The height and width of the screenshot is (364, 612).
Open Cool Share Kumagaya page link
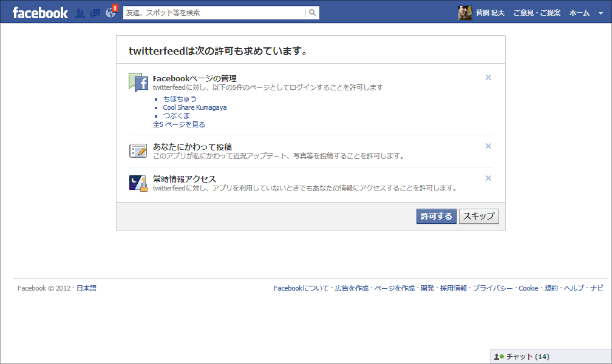195,107
